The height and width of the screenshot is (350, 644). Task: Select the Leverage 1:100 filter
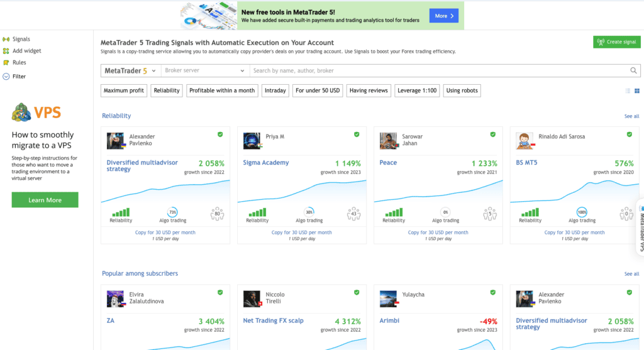click(x=417, y=90)
